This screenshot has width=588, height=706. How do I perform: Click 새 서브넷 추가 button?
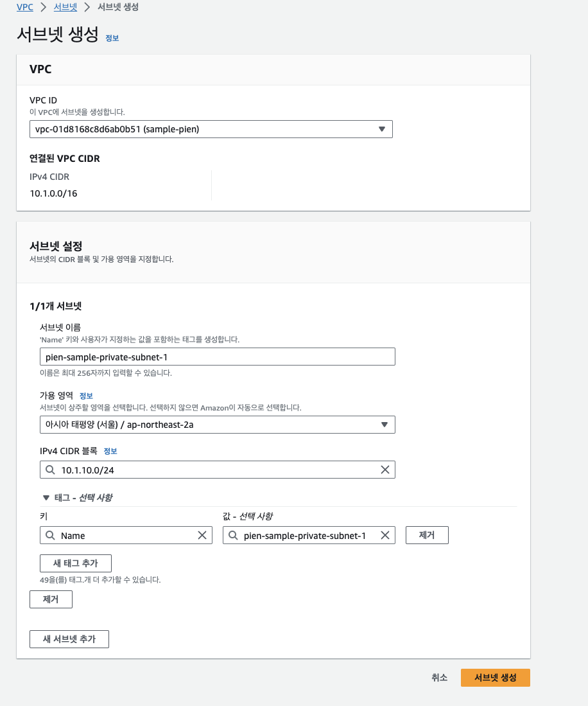(x=69, y=639)
